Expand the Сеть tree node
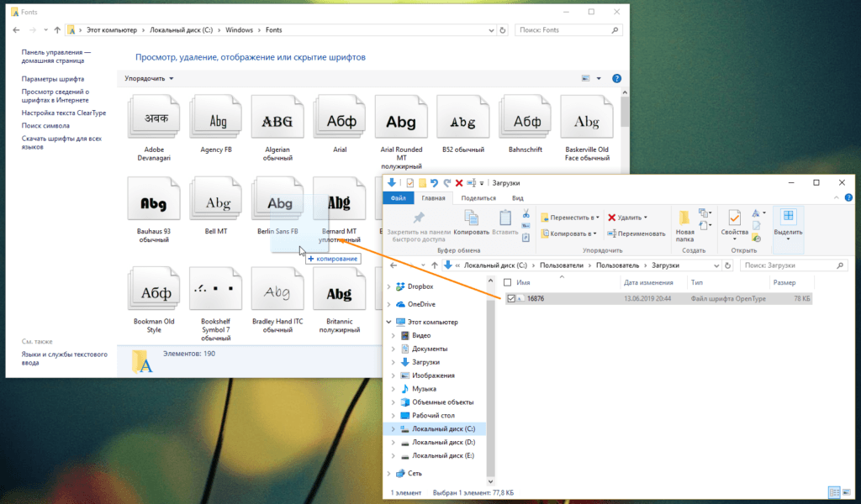 point(388,473)
